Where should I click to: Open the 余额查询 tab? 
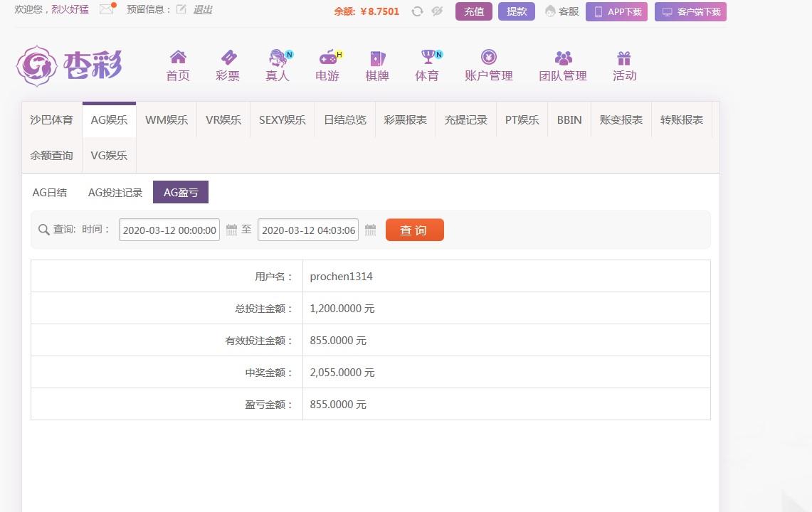(x=51, y=154)
